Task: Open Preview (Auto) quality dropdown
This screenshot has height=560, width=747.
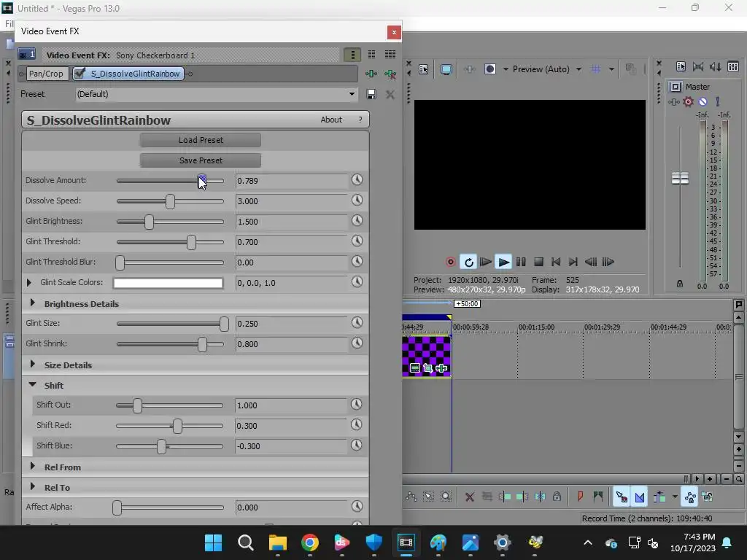Action: tap(578, 69)
